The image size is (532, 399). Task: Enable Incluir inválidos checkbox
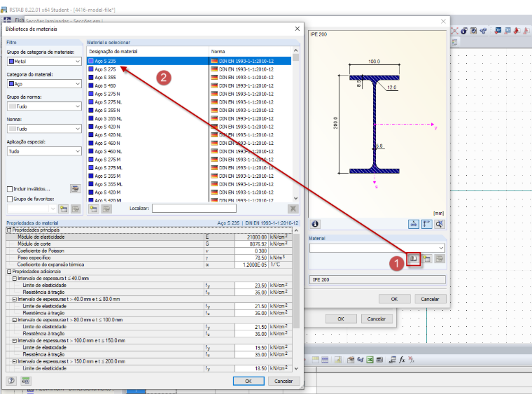point(10,189)
